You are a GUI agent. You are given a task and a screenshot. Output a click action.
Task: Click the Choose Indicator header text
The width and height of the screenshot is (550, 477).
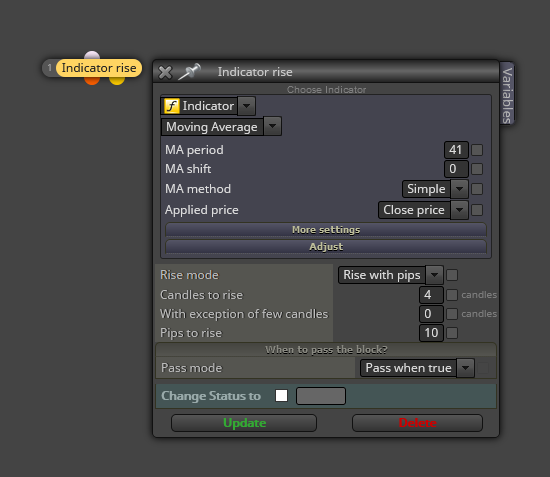coord(326,90)
